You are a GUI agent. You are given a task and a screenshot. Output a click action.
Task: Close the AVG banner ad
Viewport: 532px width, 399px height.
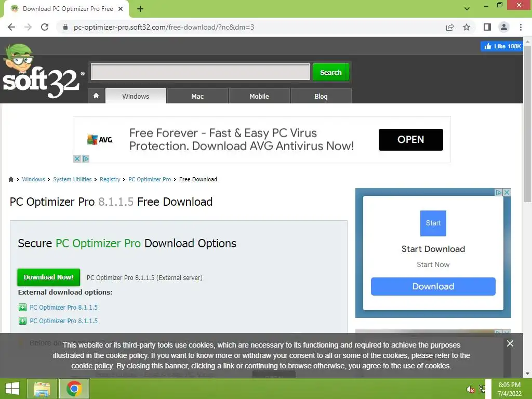coord(77,158)
